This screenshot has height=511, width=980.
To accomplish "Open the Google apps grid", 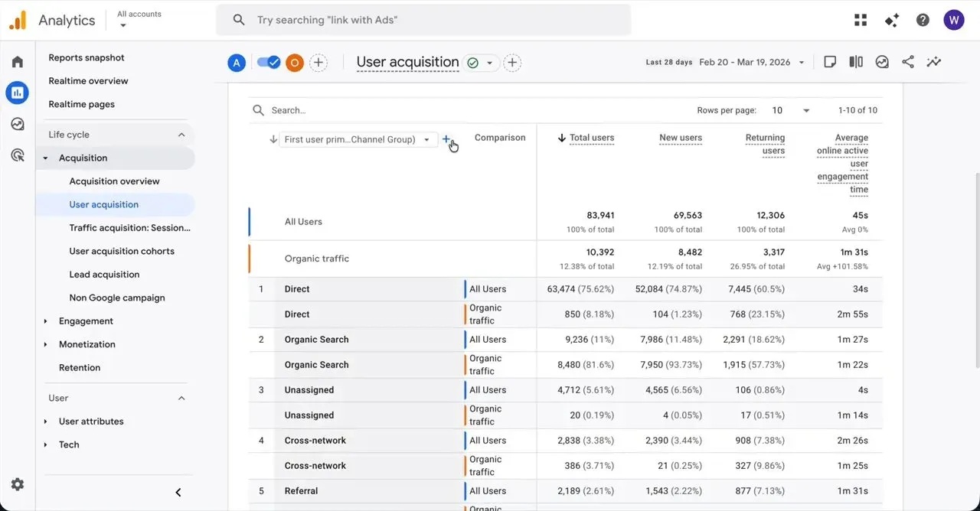I will (861, 20).
